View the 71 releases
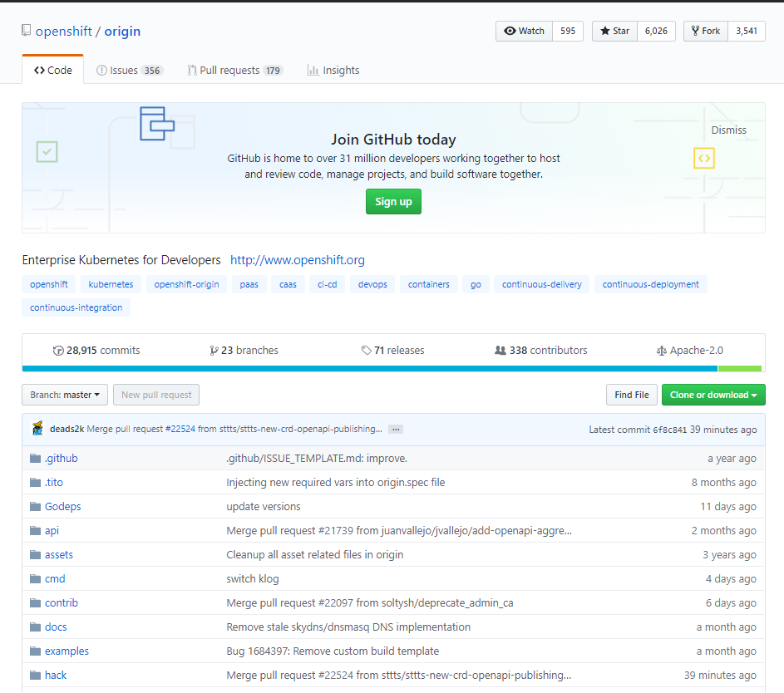Image resolution: width=784 pixels, height=693 pixels. tap(393, 351)
